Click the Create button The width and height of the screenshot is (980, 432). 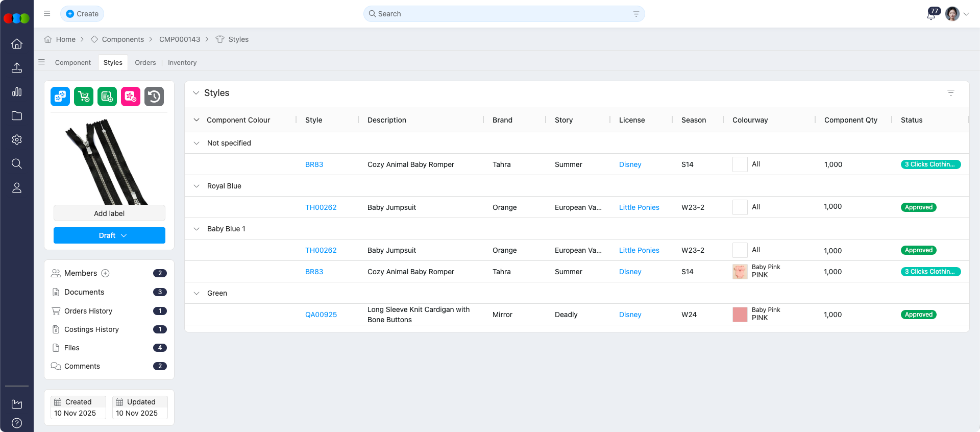tap(82, 14)
